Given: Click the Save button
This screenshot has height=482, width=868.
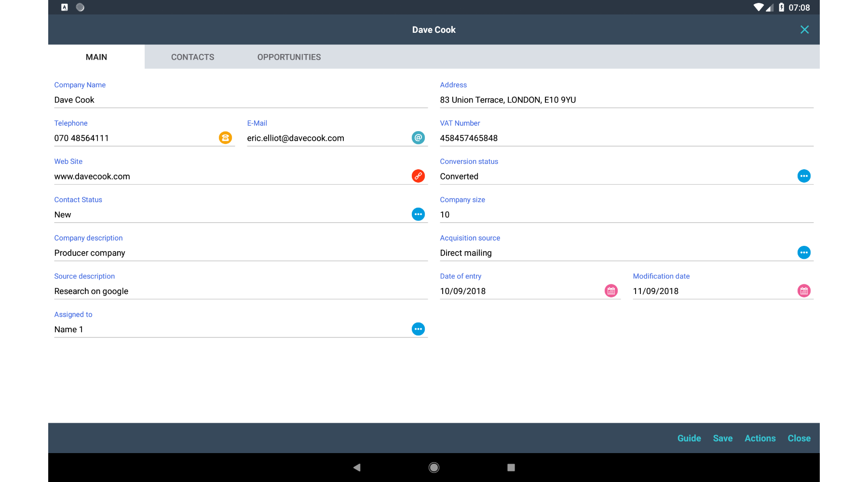Looking at the screenshot, I should [x=722, y=438].
